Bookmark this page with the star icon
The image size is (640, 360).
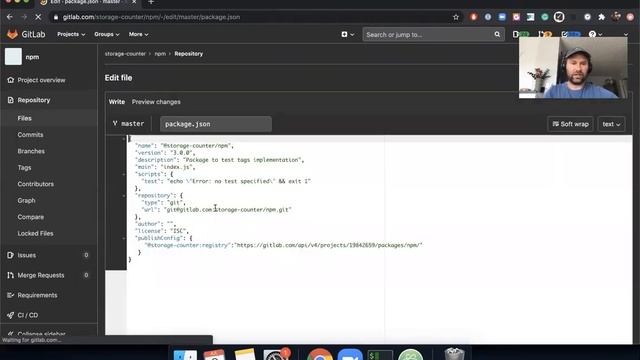pyautogui.click(x=456, y=17)
